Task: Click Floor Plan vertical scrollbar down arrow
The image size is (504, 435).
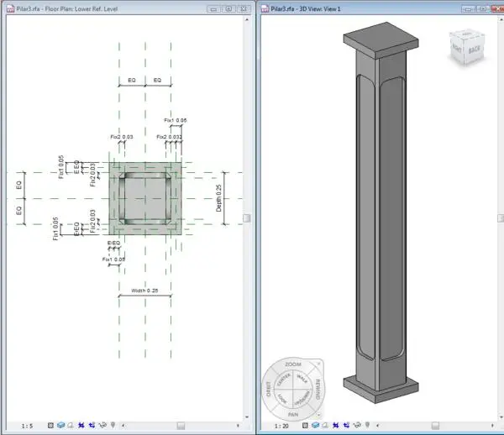Action: (x=247, y=417)
